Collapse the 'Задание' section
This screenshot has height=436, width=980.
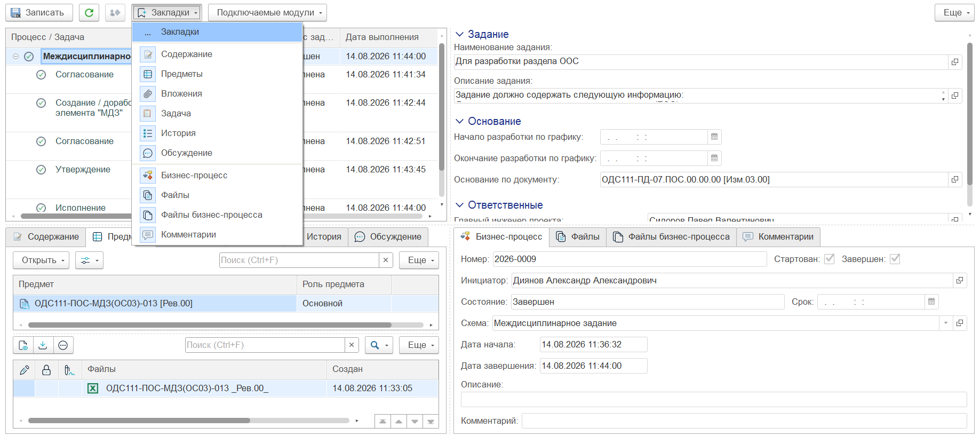click(459, 34)
